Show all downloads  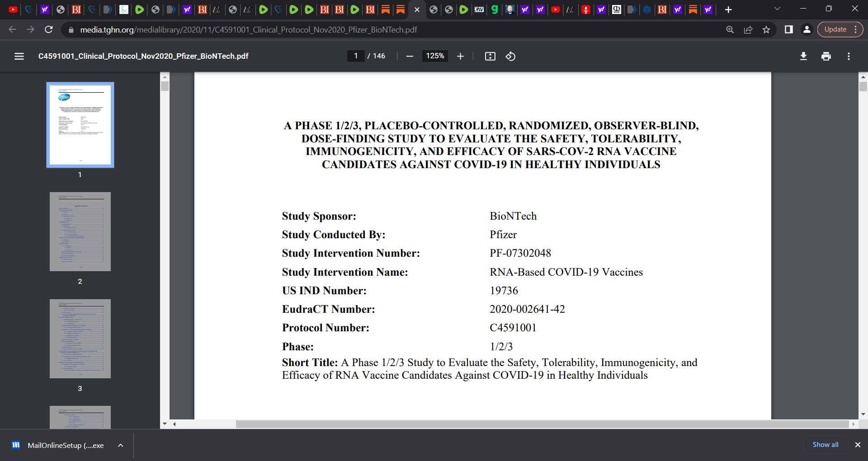click(826, 445)
